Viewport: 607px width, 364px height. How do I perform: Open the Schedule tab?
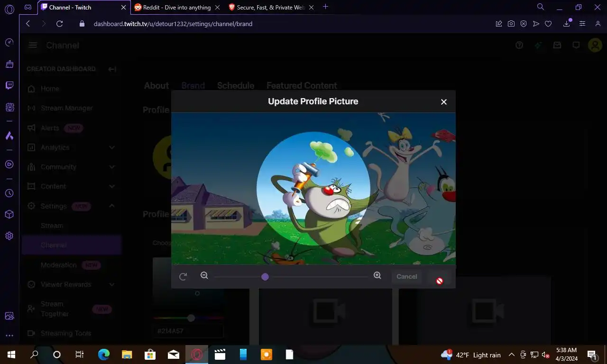pos(236,86)
